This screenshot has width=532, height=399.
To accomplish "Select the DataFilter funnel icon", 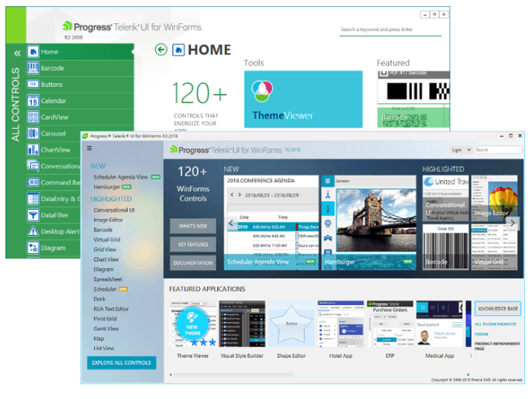I will point(33,215).
